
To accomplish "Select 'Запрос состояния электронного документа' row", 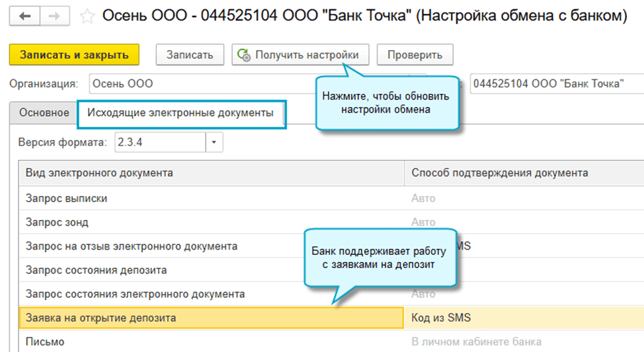I will click(x=331, y=294).
